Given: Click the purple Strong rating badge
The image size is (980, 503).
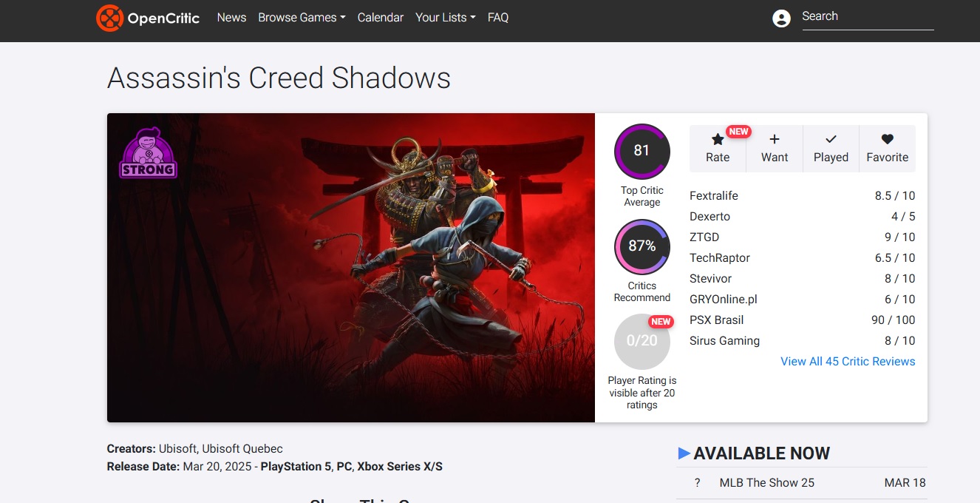Looking at the screenshot, I should (148, 153).
